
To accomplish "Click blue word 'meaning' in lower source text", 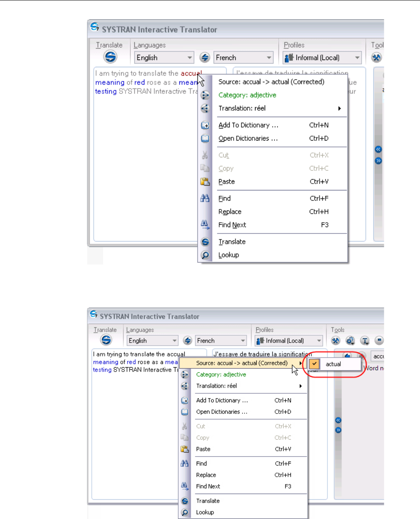I will coord(106,362).
